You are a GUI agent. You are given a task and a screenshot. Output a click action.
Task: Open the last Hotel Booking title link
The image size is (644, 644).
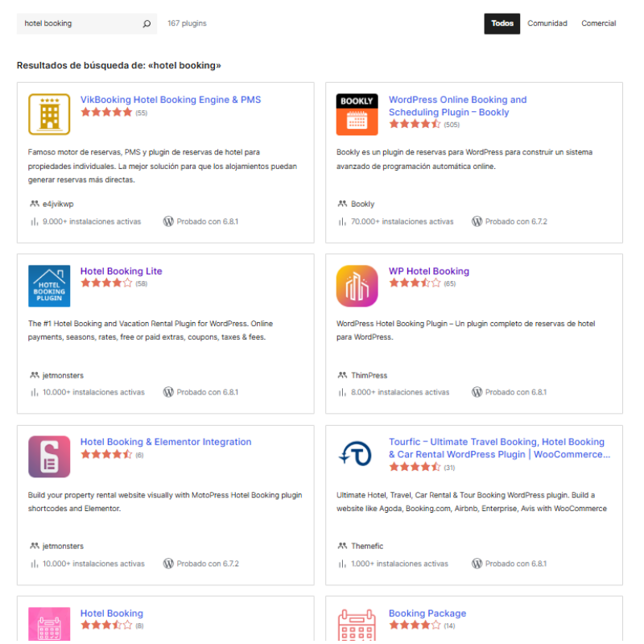[x=112, y=613]
